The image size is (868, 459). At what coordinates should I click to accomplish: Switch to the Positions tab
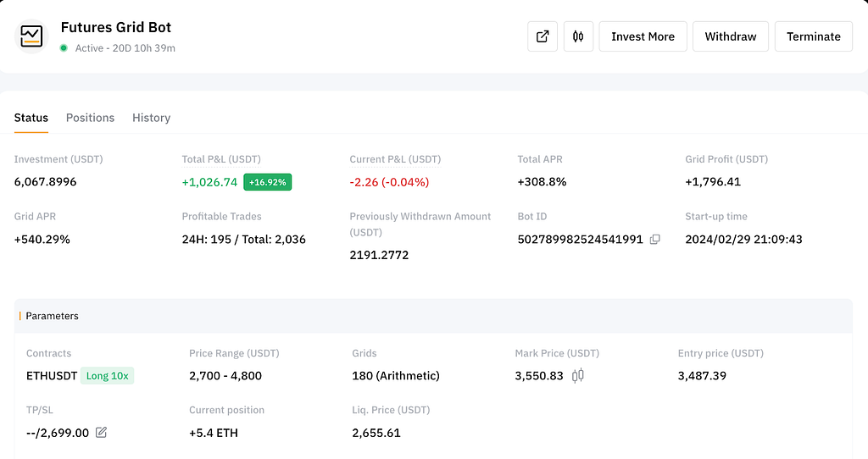[x=90, y=118]
